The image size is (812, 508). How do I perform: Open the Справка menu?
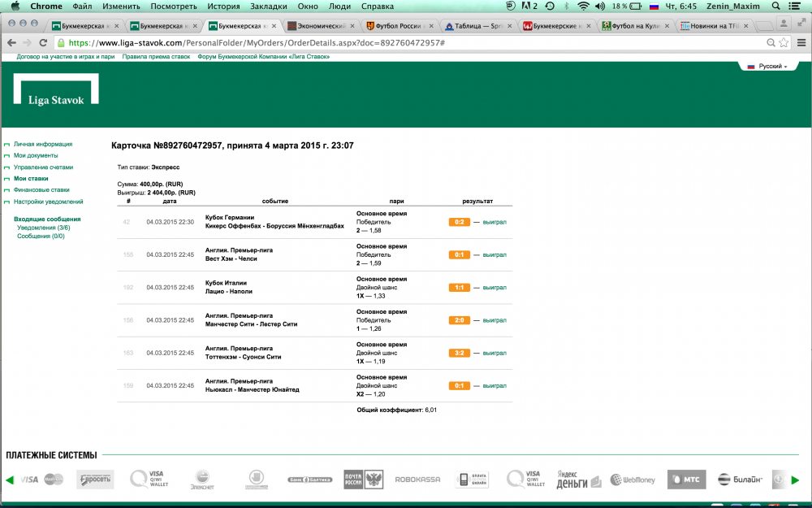pyautogui.click(x=377, y=7)
